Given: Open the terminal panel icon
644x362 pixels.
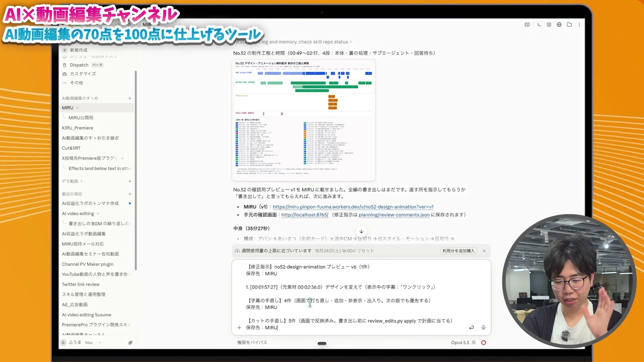Looking at the screenshot, I should [539, 24].
